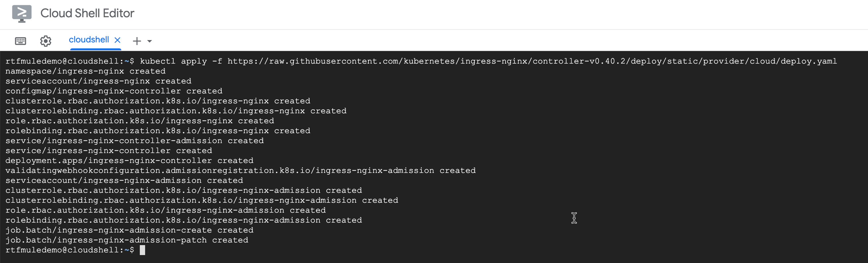Open the keyboard send-key-combination icon

[21, 41]
